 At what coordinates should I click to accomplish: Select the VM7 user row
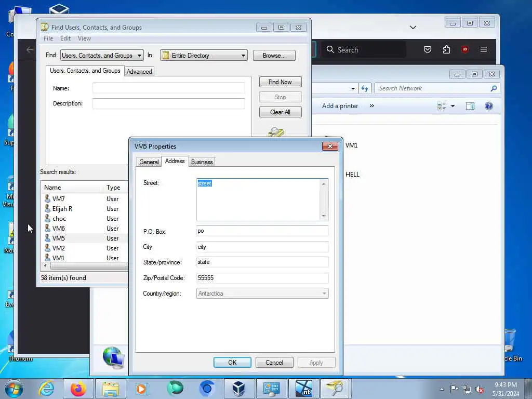click(85, 199)
